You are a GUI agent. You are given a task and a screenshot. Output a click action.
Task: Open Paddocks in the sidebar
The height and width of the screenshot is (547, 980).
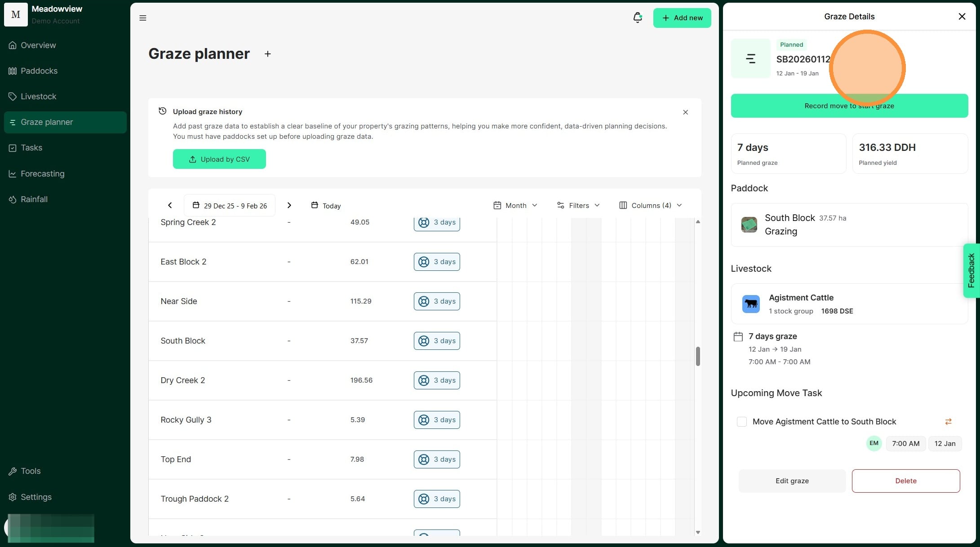coord(39,71)
